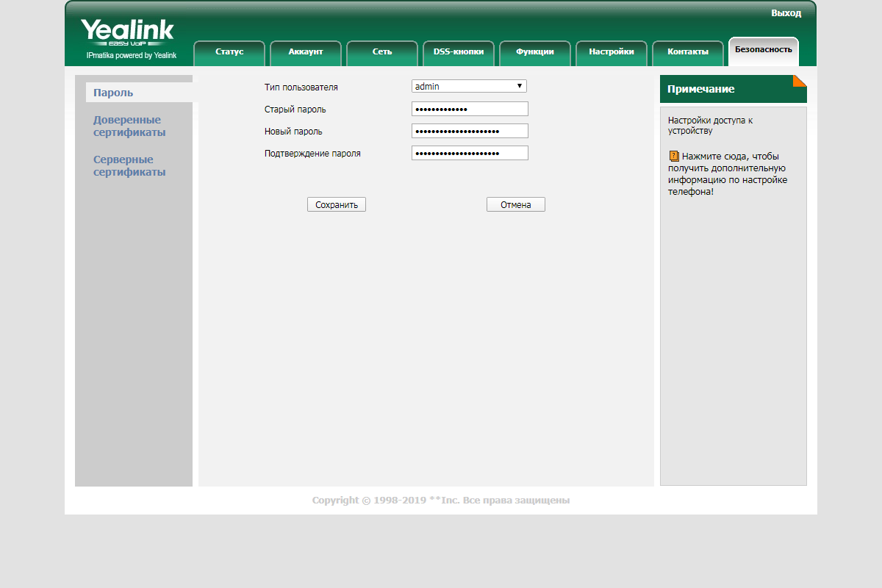Viewport: 882px width, 588px height.
Task: Open the DSS-кнопки tab
Action: 459,52
